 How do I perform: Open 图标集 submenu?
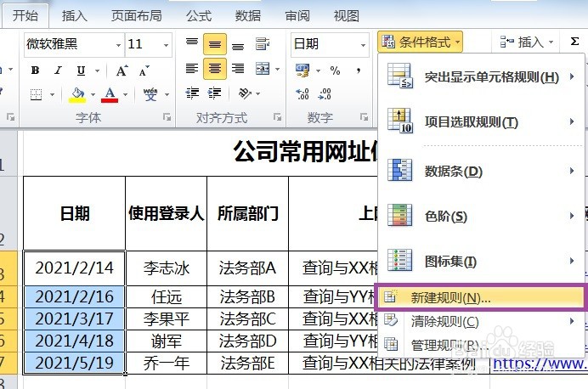[x=482, y=261]
